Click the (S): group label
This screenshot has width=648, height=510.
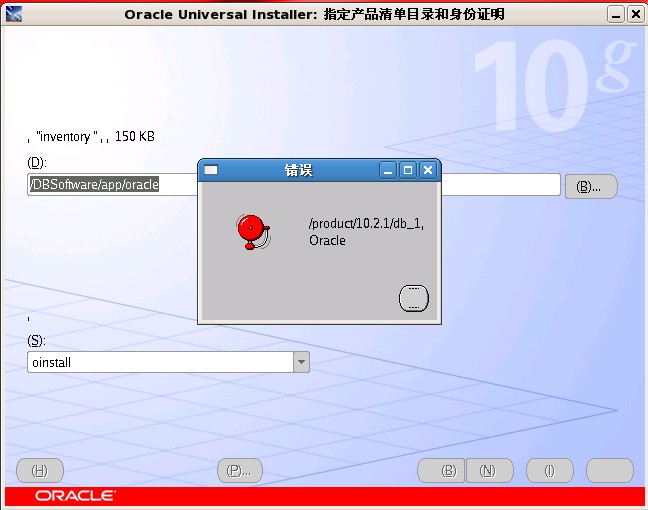pyautogui.click(x=36, y=341)
